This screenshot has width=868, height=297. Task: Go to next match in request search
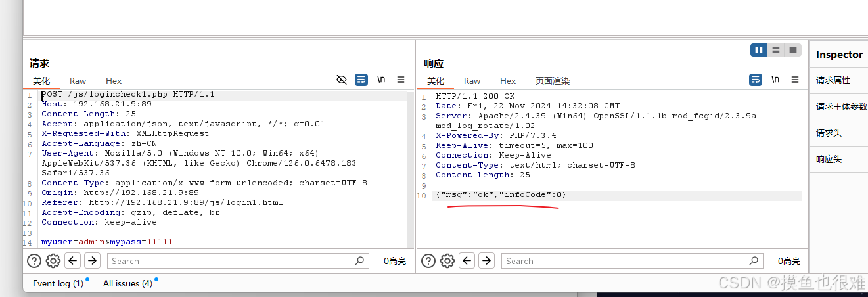click(93, 261)
